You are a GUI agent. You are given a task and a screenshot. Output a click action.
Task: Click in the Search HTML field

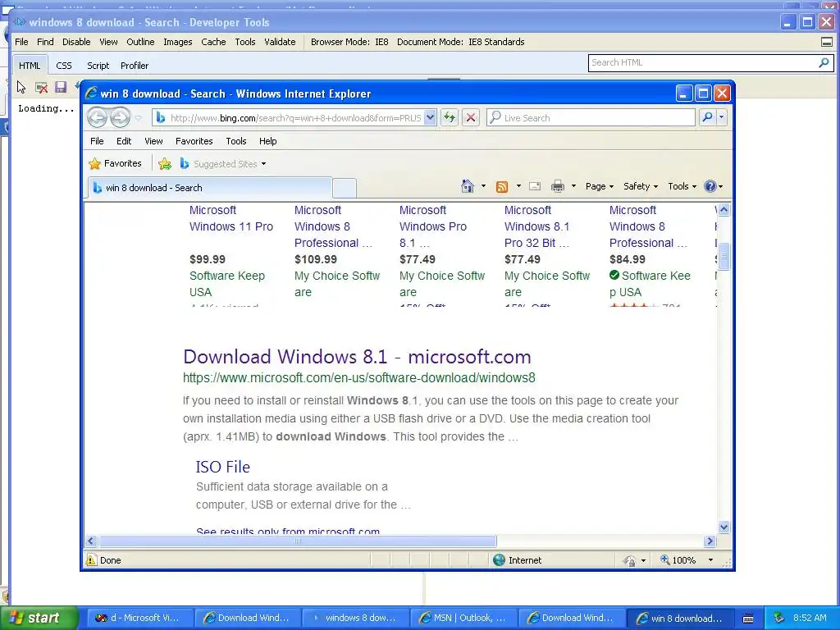pos(703,62)
